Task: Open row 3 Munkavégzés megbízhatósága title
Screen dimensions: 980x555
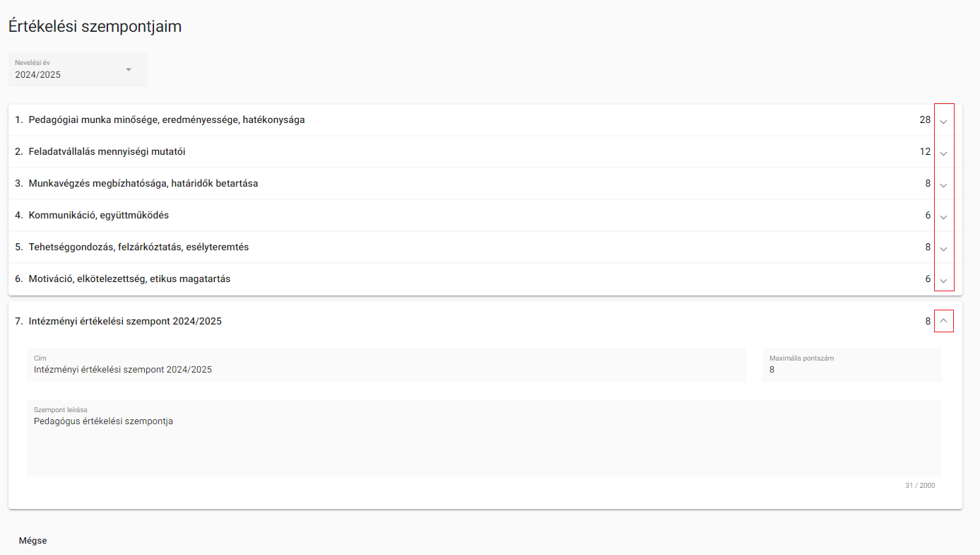Action: (x=143, y=184)
